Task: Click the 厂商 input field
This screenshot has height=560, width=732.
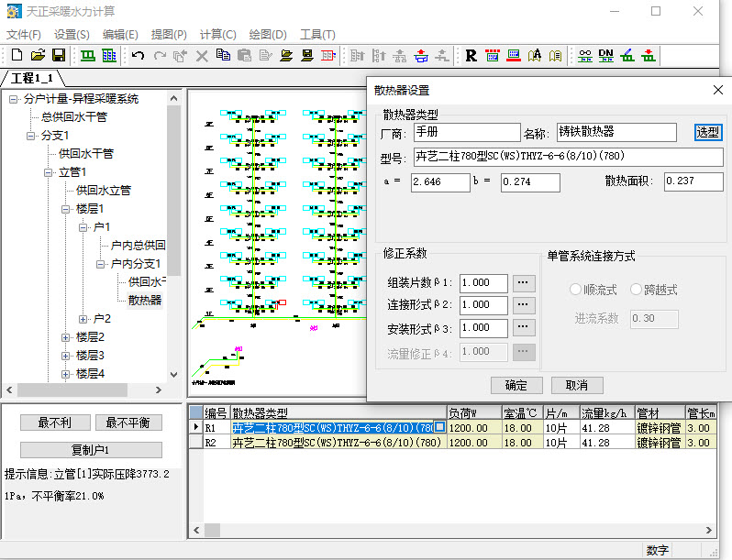Action: coord(467,132)
